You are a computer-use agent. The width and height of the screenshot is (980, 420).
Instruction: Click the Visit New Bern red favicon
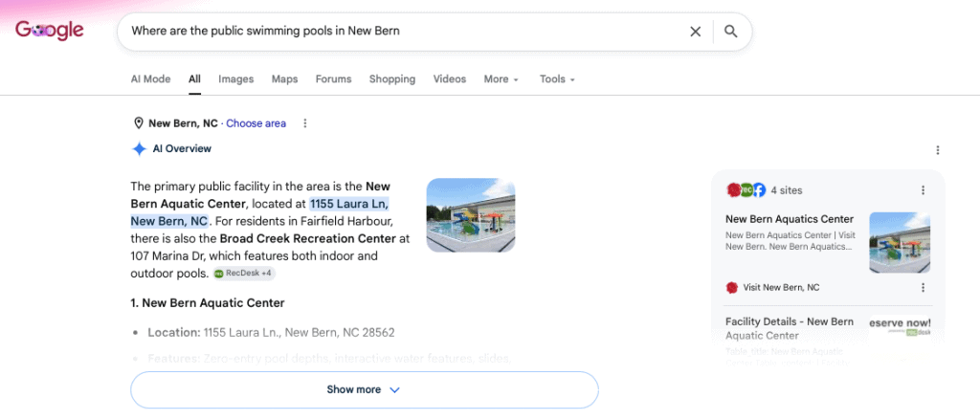pos(732,288)
